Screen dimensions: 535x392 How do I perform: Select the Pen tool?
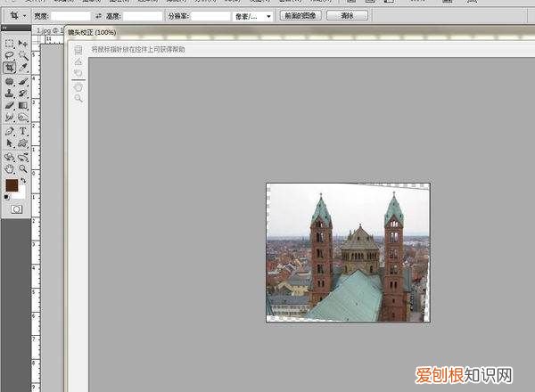9,131
